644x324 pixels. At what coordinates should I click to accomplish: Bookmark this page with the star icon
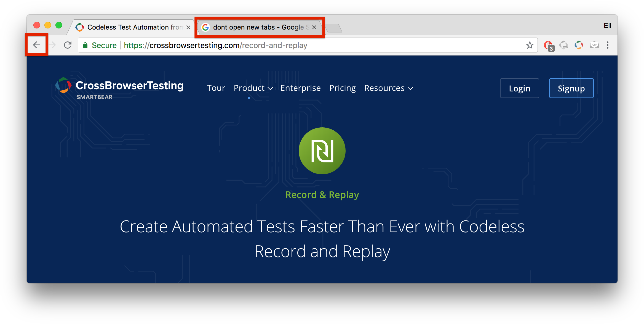tap(530, 45)
